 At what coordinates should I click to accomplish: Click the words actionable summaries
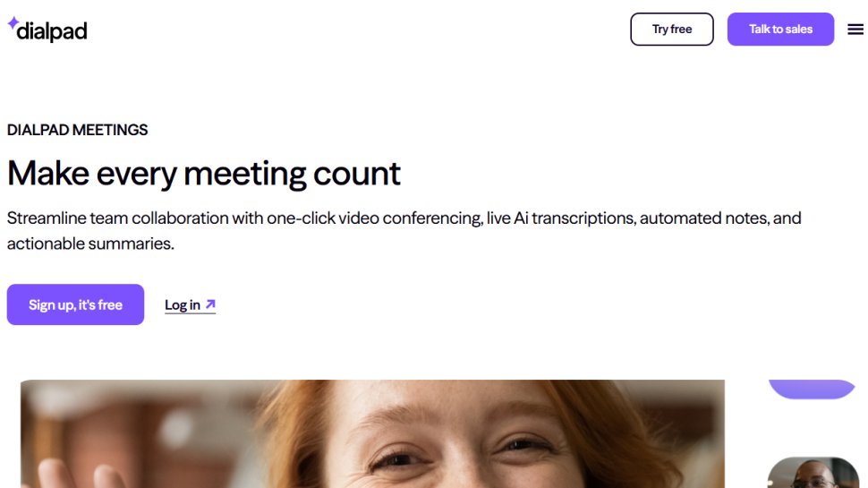click(x=90, y=244)
